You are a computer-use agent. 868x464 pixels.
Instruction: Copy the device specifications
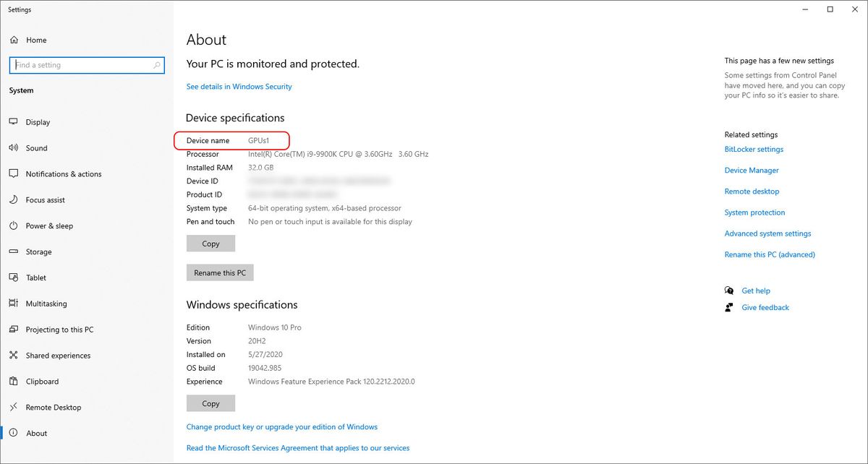tap(210, 244)
